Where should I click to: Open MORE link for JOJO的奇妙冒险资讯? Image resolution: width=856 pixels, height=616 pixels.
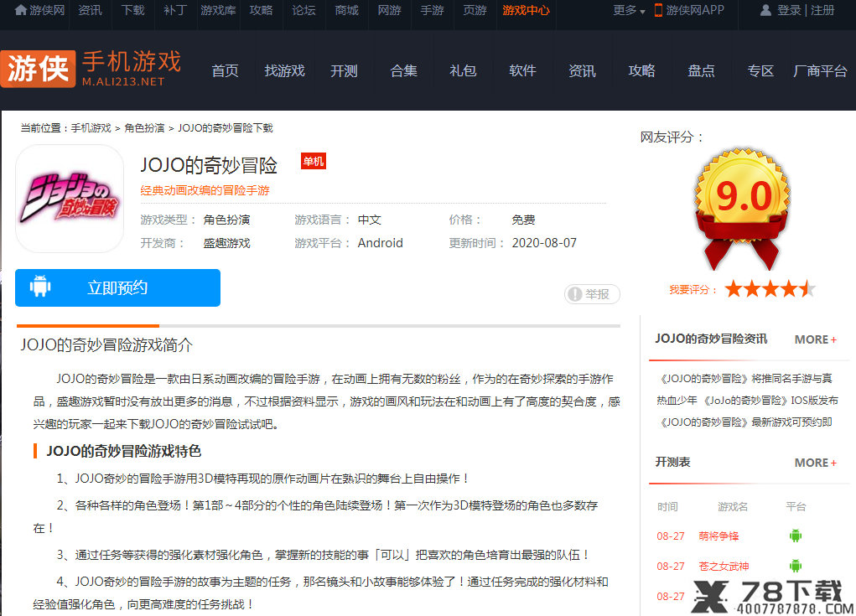coord(815,339)
